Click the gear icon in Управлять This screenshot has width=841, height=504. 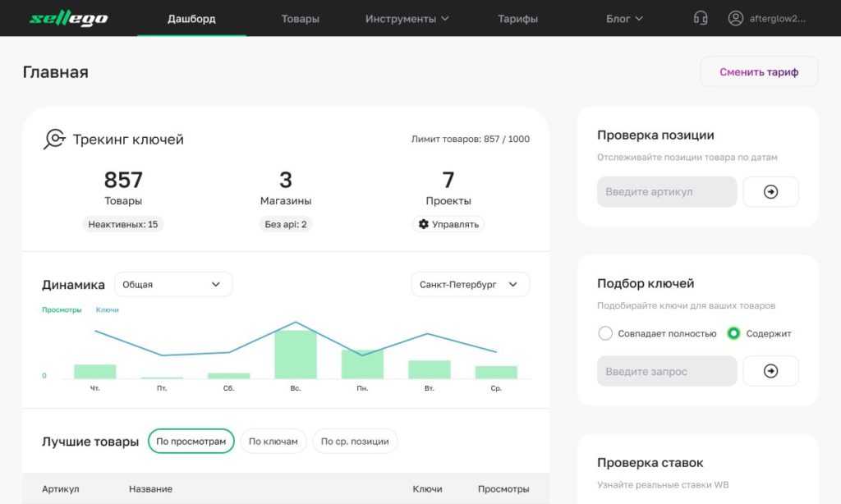click(x=424, y=224)
